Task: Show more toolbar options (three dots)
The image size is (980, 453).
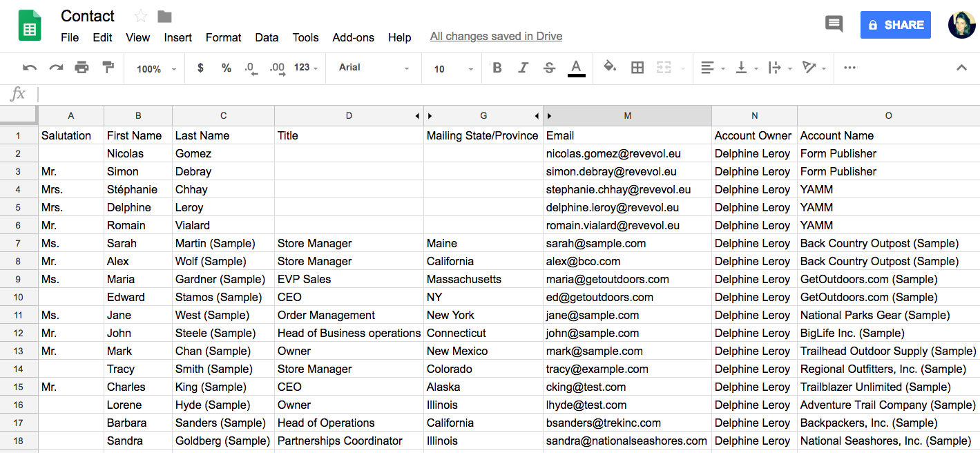Action: click(850, 68)
